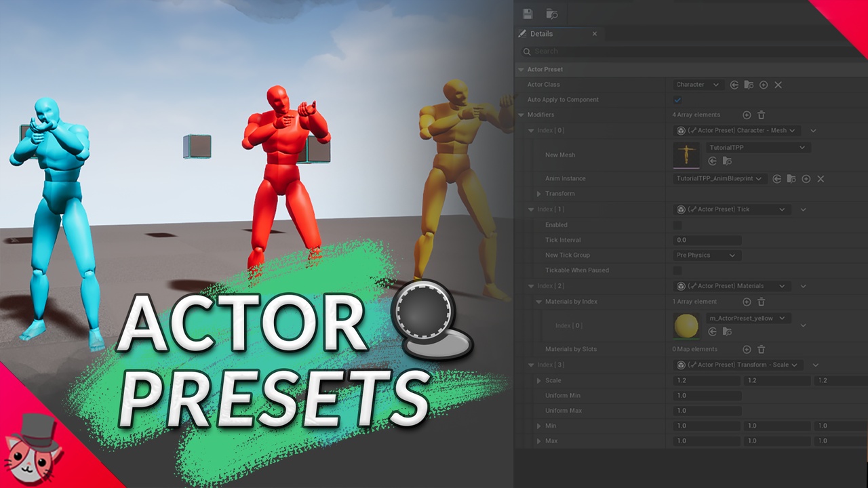Image resolution: width=868 pixels, height=488 pixels.
Task: Click the Browse in Content Browser toolbar icon
Action: (551, 14)
